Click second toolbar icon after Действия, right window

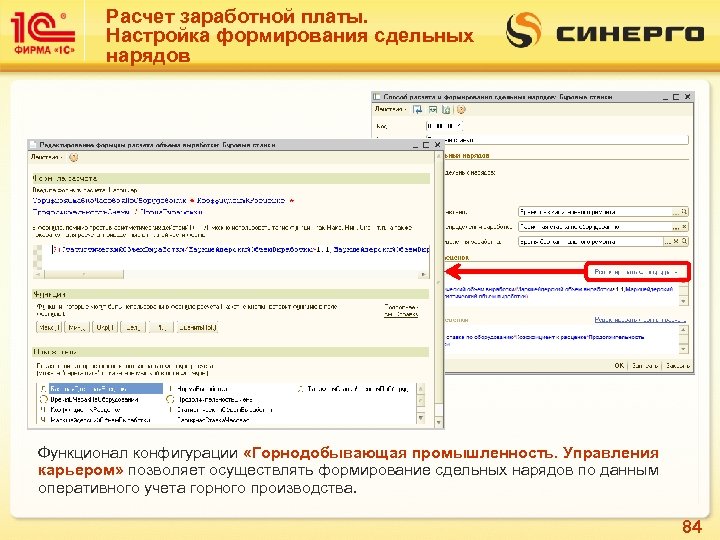pos(433,110)
